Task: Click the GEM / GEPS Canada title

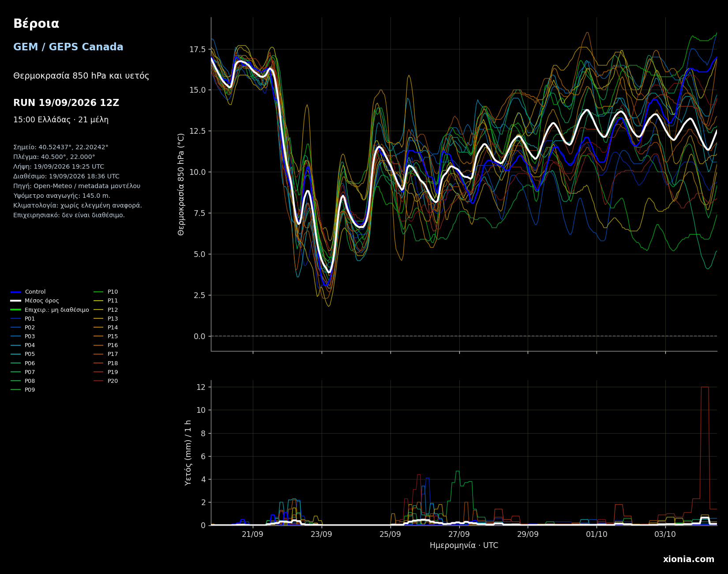Action: pos(68,47)
